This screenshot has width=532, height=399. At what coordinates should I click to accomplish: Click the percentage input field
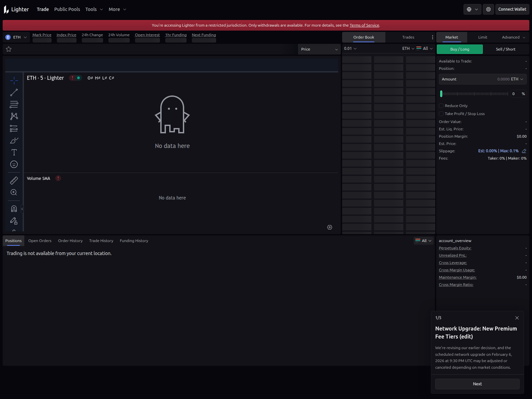click(519, 94)
